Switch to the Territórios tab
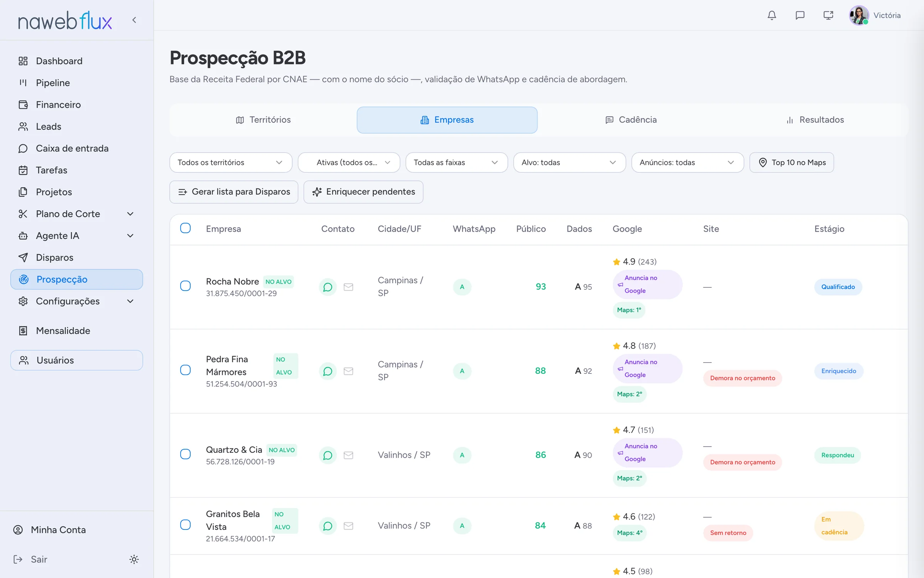 point(263,120)
